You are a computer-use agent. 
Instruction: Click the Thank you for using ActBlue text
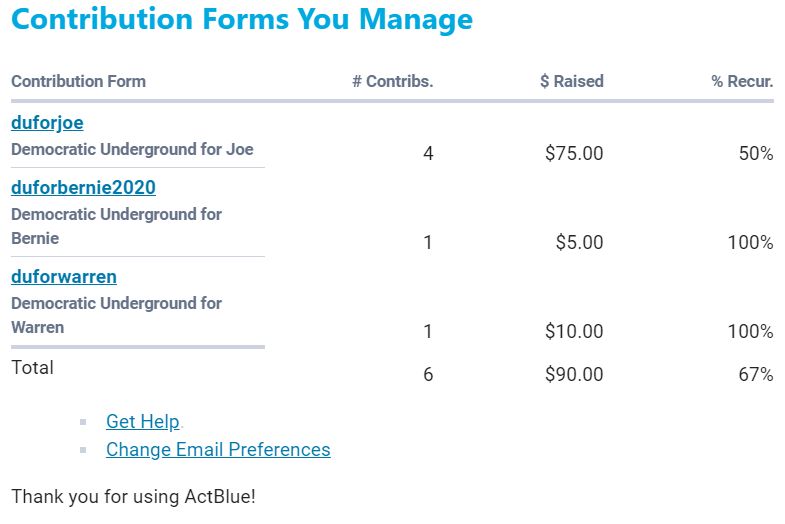tap(133, 496)
